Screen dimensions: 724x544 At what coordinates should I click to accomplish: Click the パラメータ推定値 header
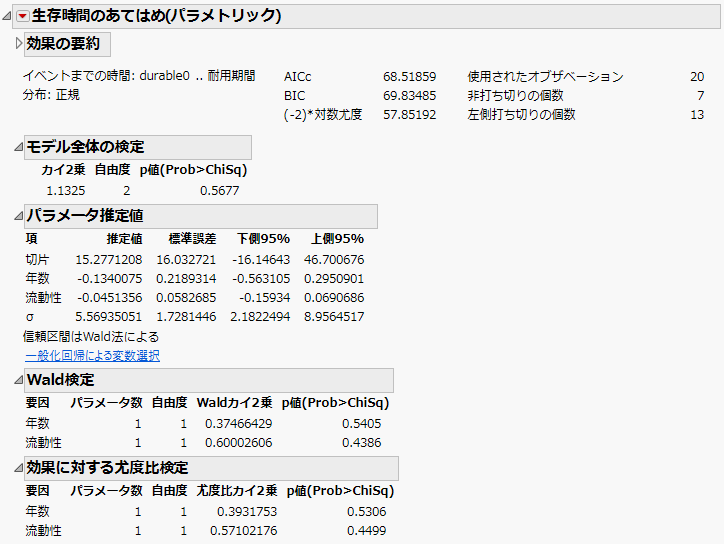pyautogui.click(x=201, y=216)
